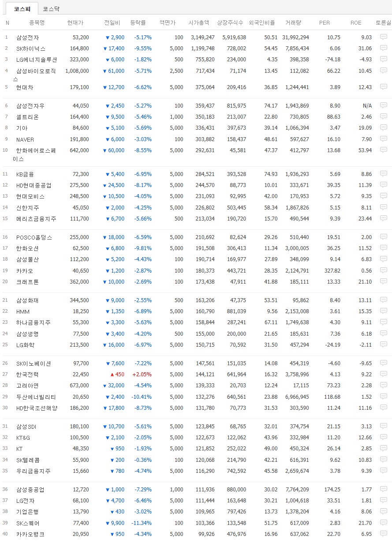Open discussion room icon for 카카오뱅크
This screenshot has width=392, height=543.
(383, 534)
